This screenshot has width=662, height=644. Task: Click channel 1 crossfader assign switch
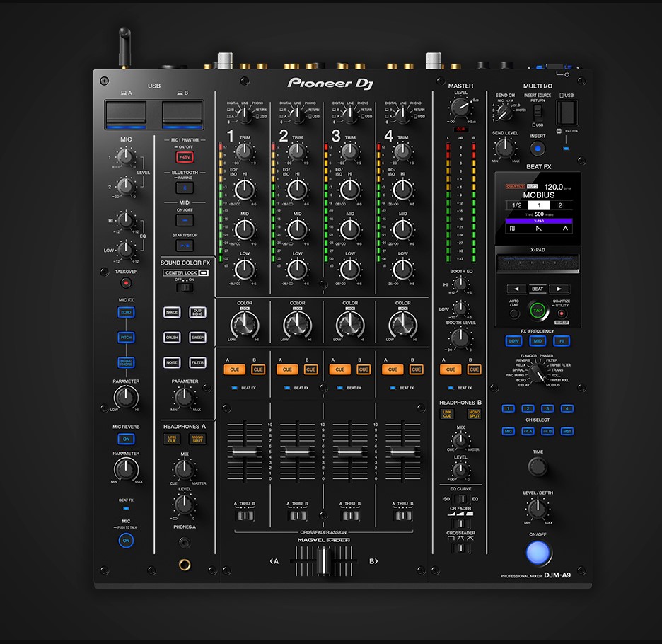click(245, 515)
